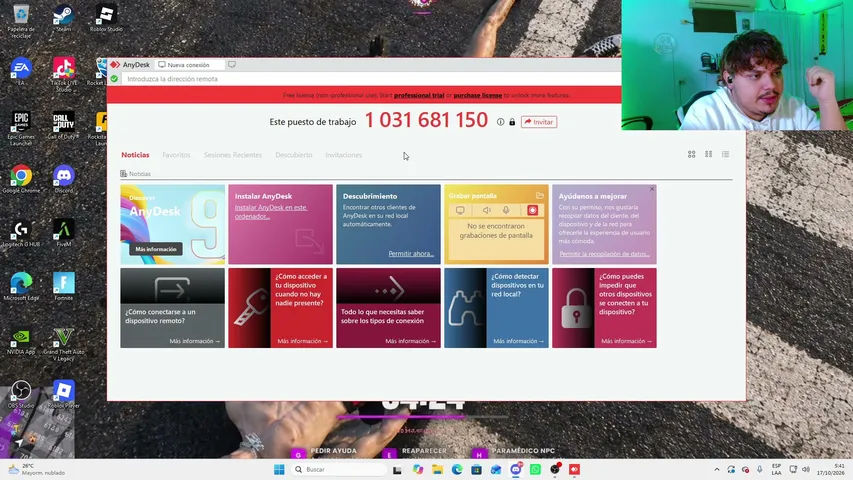Switch to the Sesiones Recientes tab
This screenshot has width=853, height=480.
[x=233, y=155]
